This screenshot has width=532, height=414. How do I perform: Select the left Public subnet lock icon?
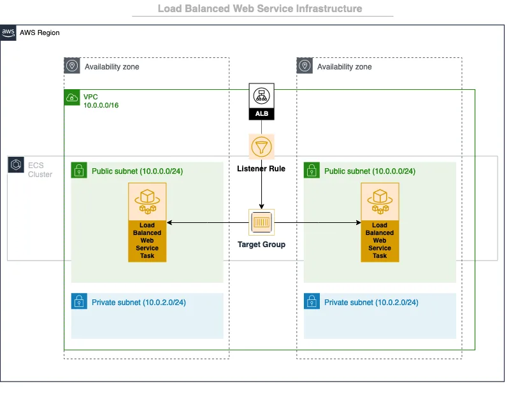(78, 171)
